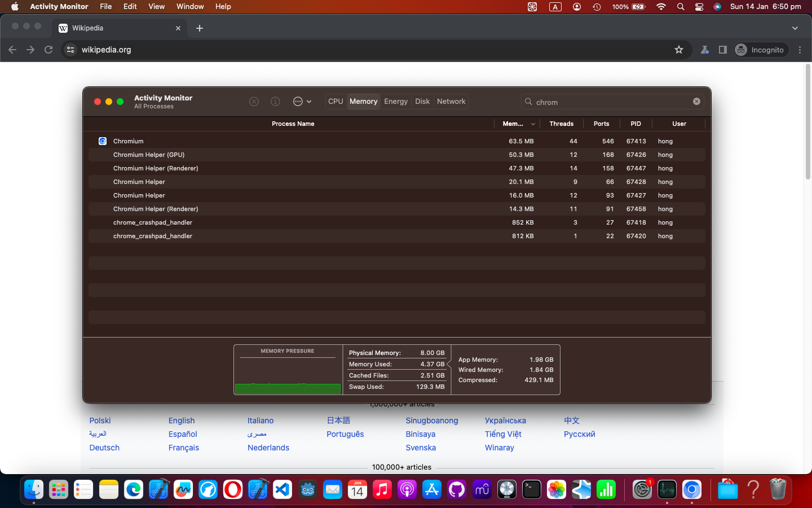
Task: Select the Chromium Helper (GPU) process row
Action: [396, 155]
